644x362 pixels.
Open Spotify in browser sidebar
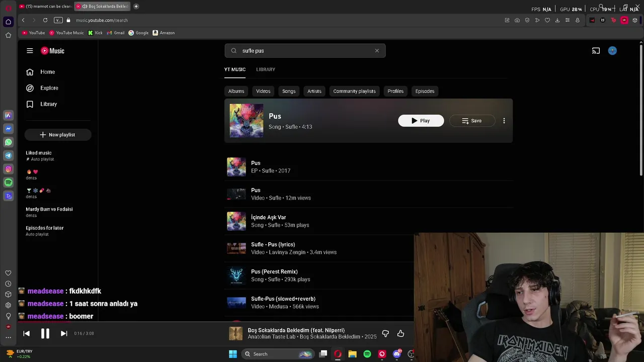click(x=8, y=183)
